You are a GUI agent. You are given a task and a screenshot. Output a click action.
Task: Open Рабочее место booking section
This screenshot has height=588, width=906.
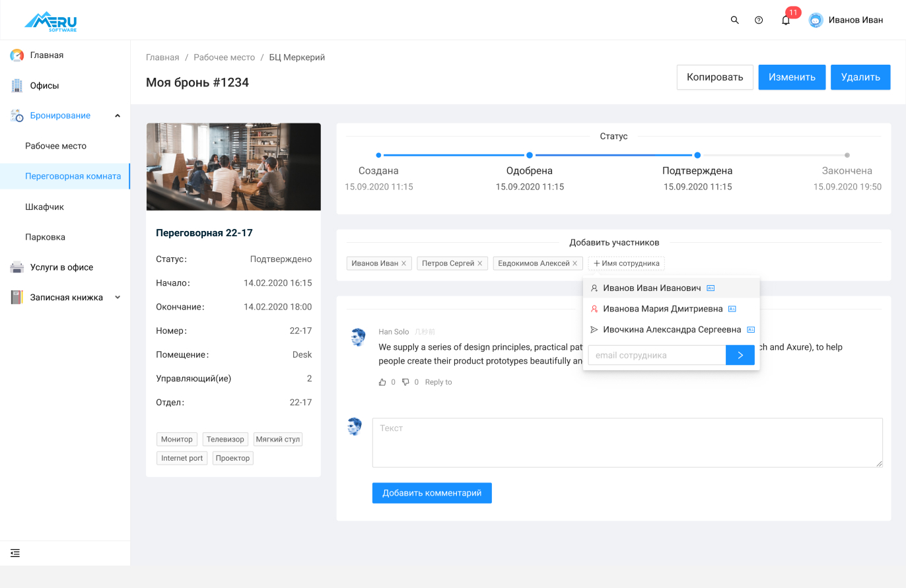coord(65,146)
